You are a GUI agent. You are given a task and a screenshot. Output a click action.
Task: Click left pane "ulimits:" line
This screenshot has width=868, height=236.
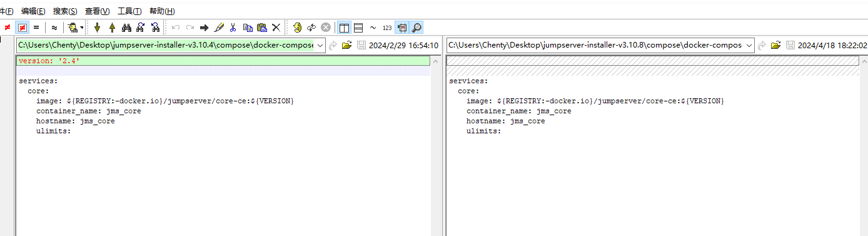click(x=53, y=131)
